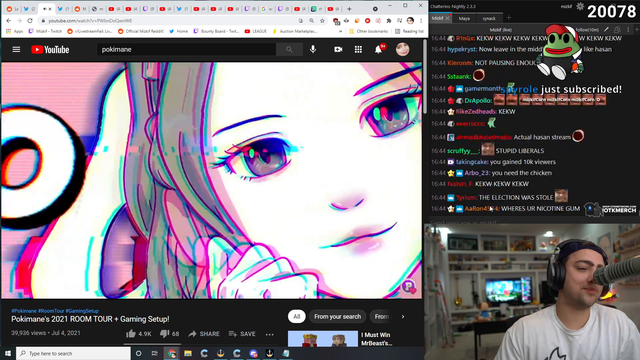640x360 pixels.
Task: Select the 'From your search' chip
Action: pos(337,316)
